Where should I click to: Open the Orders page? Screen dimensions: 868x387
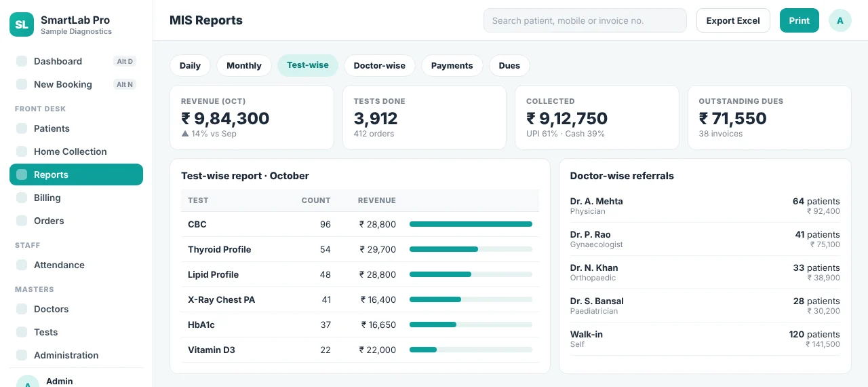click(x=76, y=221)
